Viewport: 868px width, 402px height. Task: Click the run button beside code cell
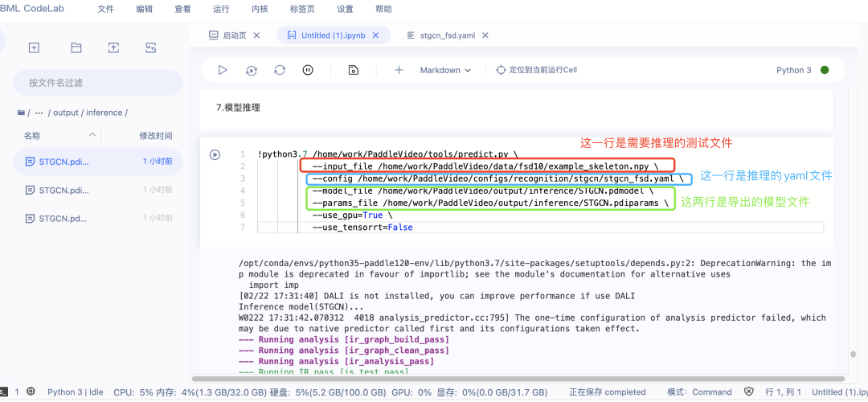tap(215, 155)
